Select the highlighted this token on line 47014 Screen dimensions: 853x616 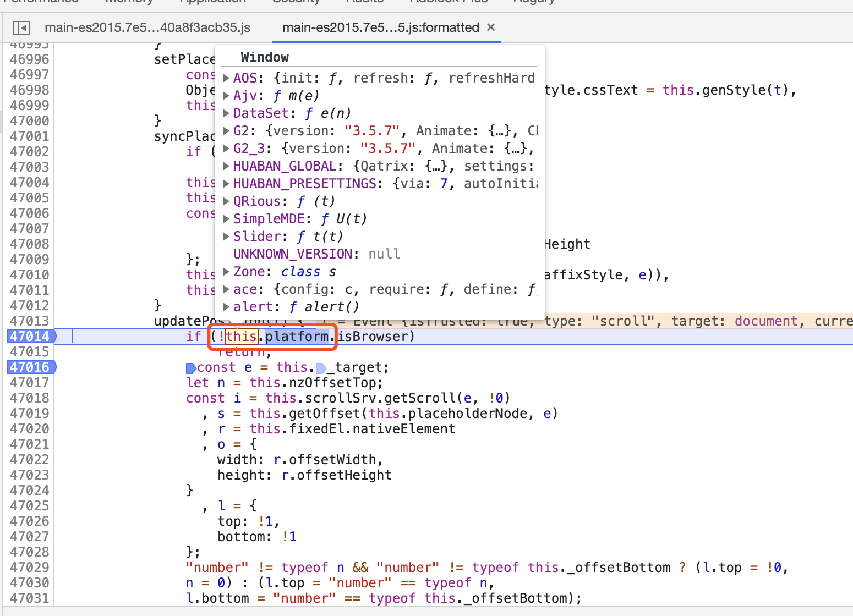pyautogui.click(x=242, y=336)
